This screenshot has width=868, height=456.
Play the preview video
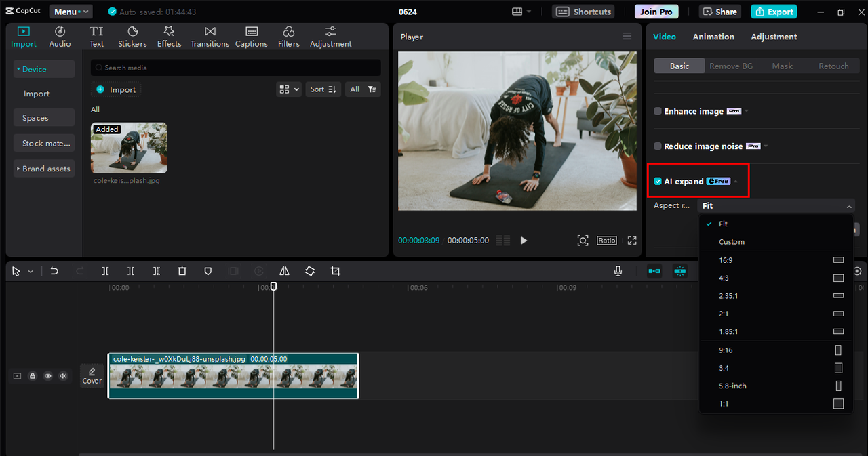tap(524, 241)
